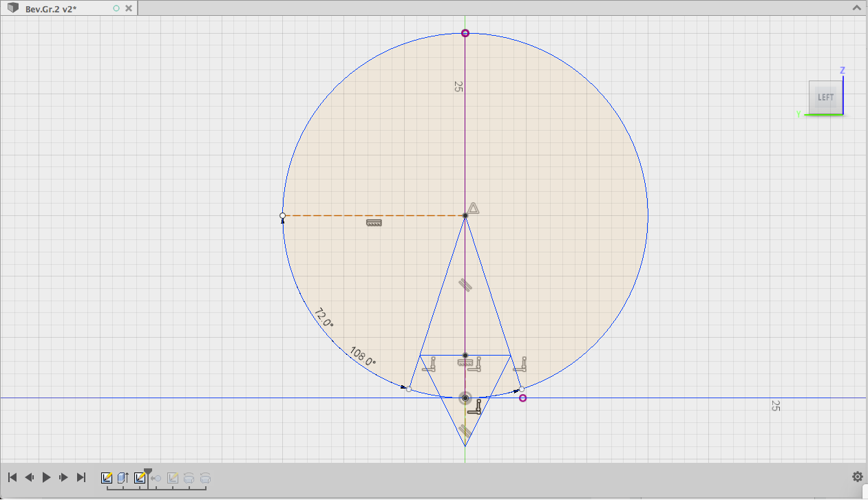Screen dimensions: 868x500
Task: Click the 108.0° angle dimension
Action: click(x=363, y=356)
